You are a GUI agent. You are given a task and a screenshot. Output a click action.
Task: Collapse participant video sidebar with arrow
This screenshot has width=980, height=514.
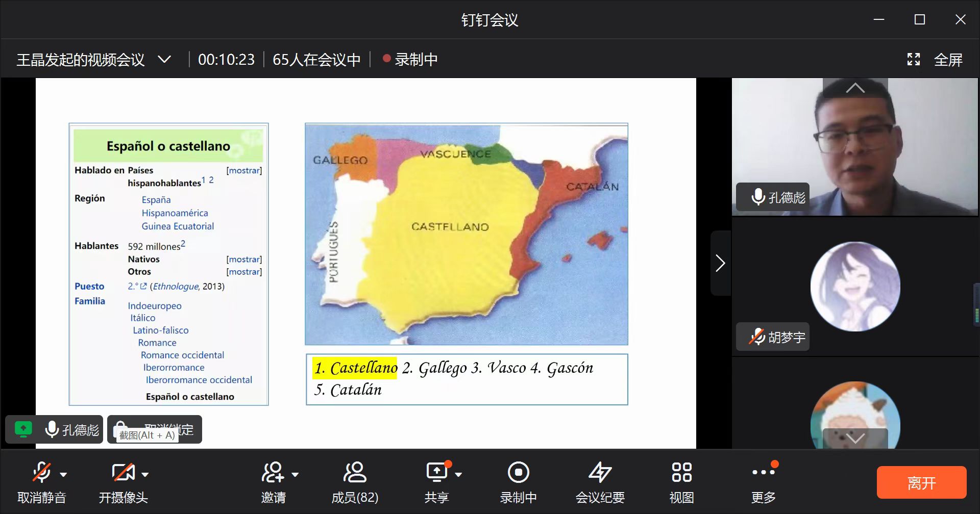[x=720, y=263]
